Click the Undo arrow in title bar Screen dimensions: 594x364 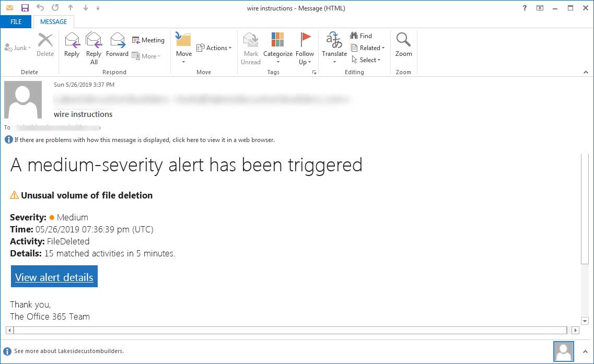click(40, 8)
